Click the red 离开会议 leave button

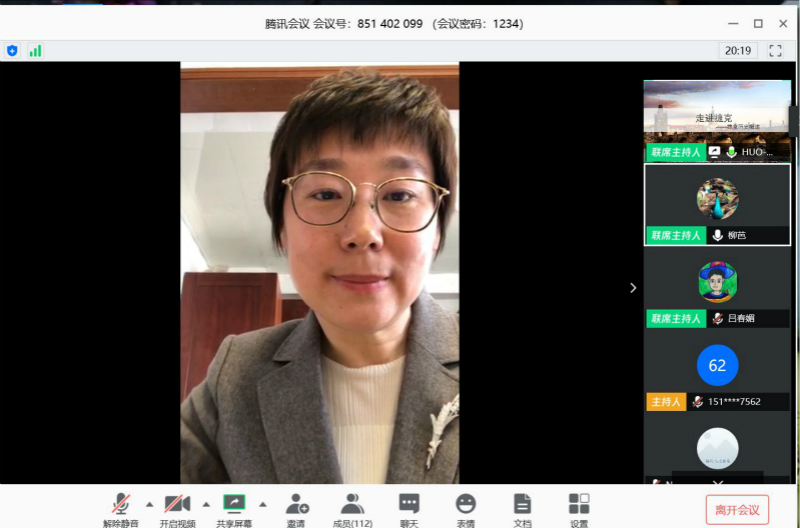pos(737,509)
